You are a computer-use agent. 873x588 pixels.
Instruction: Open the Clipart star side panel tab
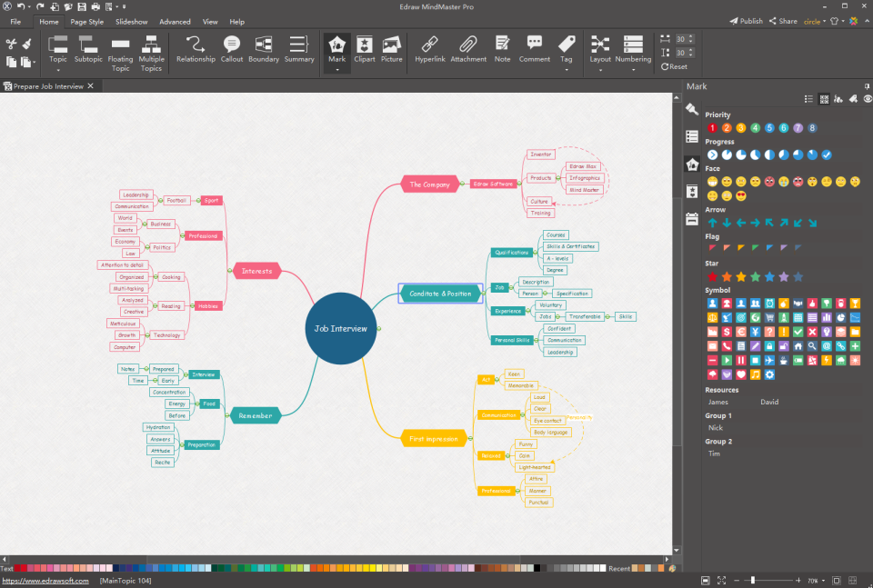point(692,192)
